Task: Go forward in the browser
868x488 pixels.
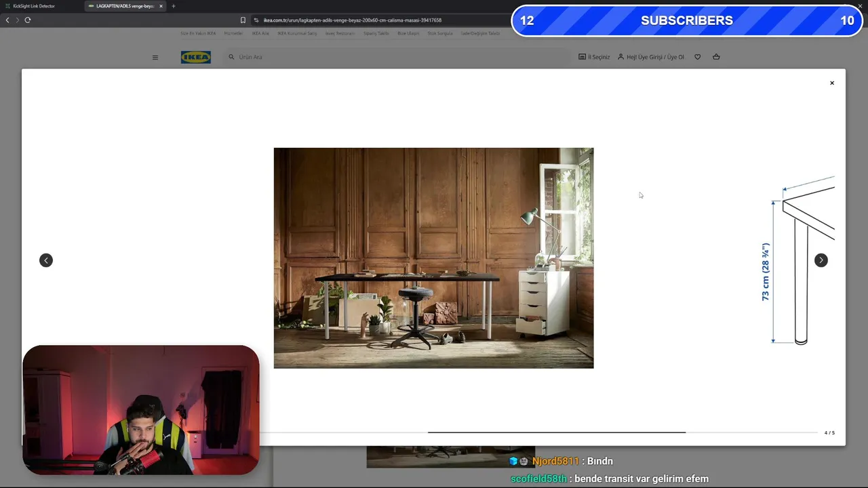Action: coord(18,20)
